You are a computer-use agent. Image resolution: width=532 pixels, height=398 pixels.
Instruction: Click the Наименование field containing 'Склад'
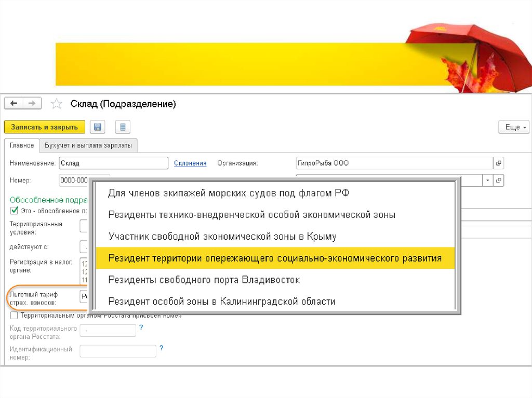coord(113,163)
